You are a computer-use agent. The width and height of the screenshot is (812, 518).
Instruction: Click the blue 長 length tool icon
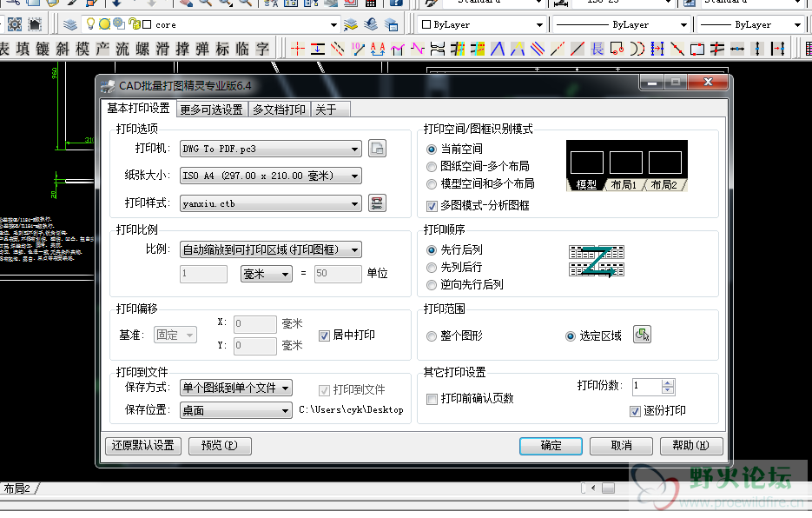[597, 49]
